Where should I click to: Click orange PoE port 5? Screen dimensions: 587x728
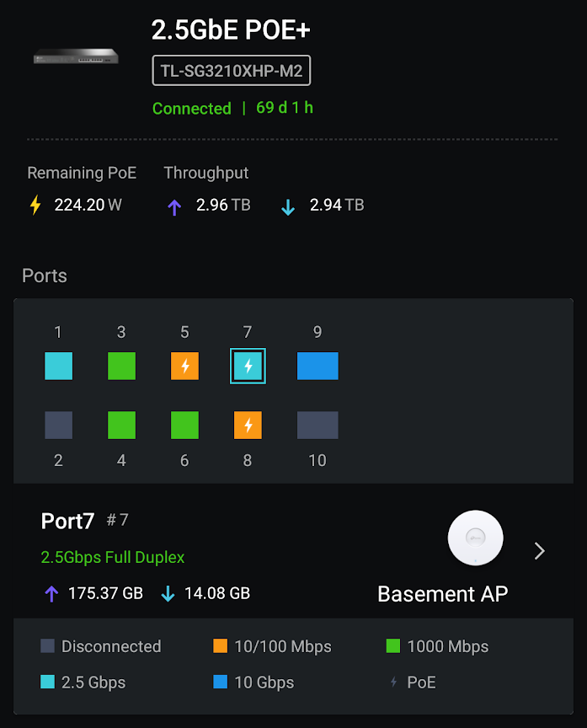coord(184,367)
